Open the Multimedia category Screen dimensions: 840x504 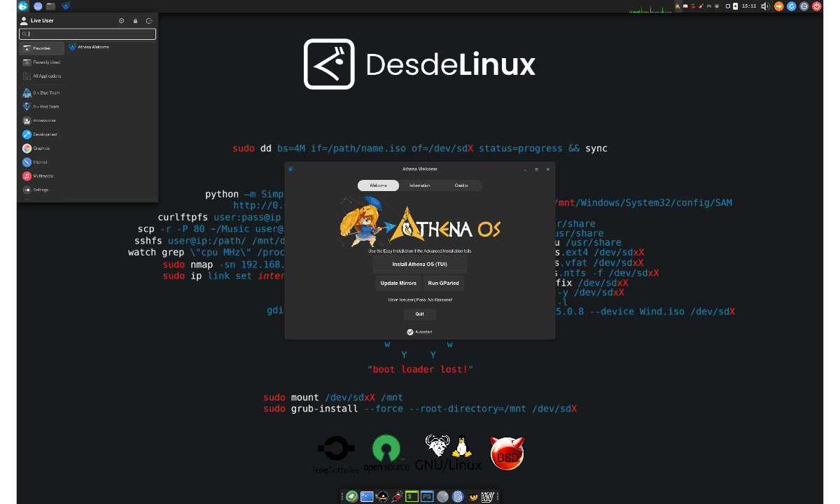pos(42,176)
